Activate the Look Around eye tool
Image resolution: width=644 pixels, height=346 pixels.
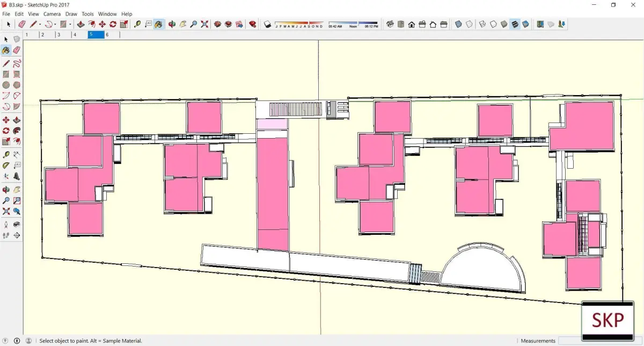point(17,225)
